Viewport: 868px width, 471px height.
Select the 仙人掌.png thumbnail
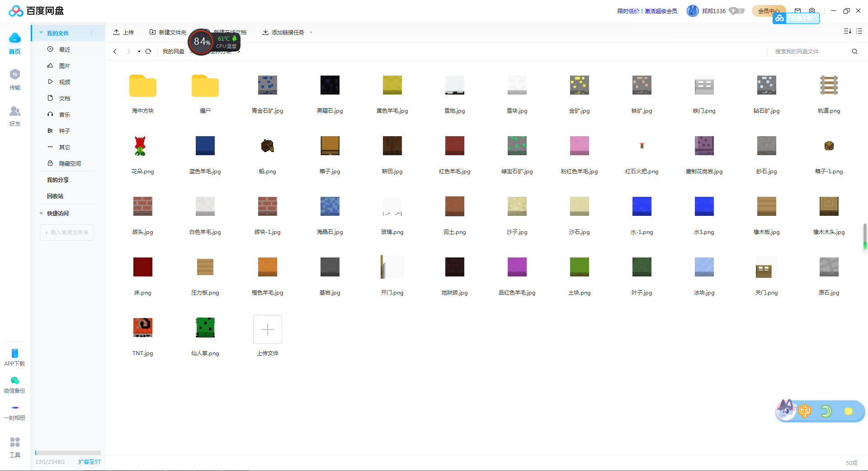point(205,328)
